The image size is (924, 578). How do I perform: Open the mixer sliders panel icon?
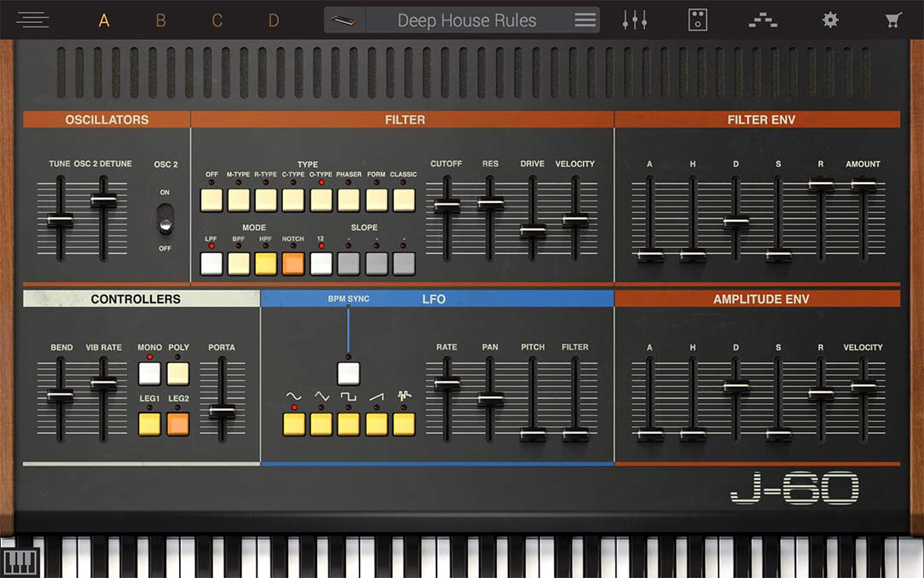635,20
